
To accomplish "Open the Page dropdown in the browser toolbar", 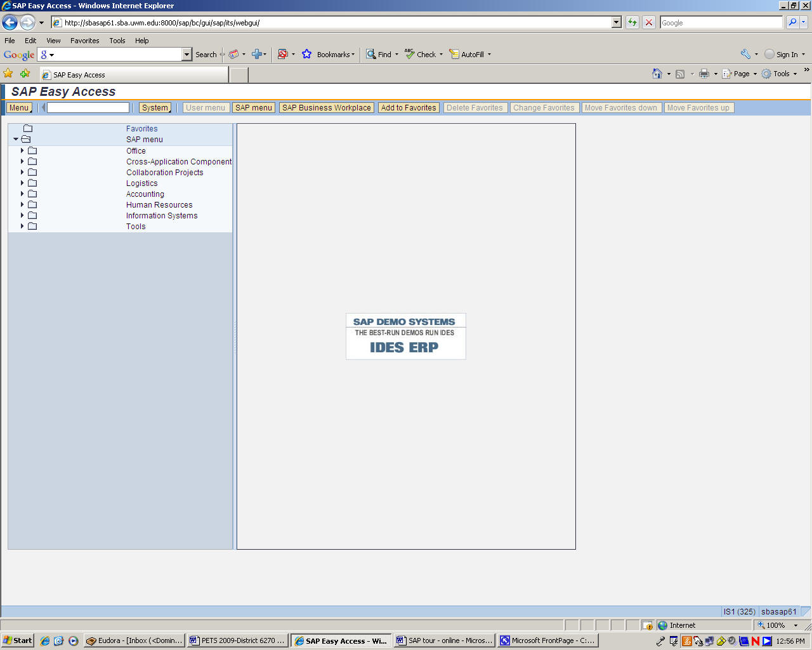I will 738,74.
